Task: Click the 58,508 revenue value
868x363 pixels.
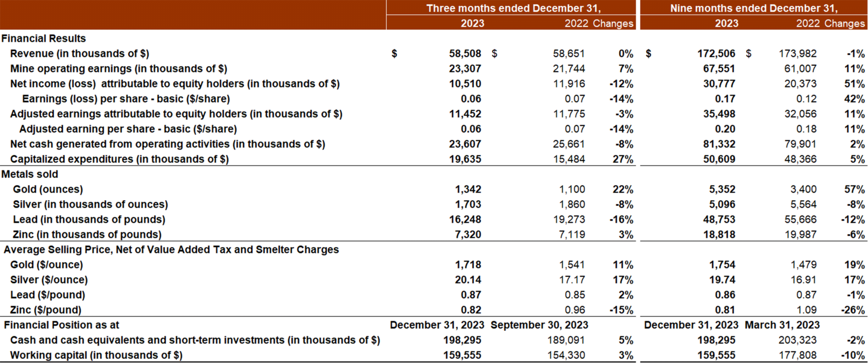Action: pyautogui.click(x=465, y=54)
